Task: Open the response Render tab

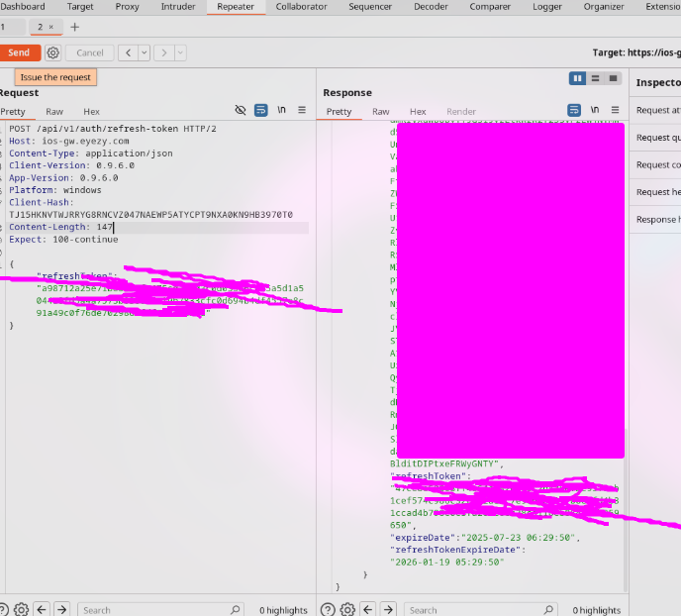Action: pyautogui.click(x=461, y=112)
